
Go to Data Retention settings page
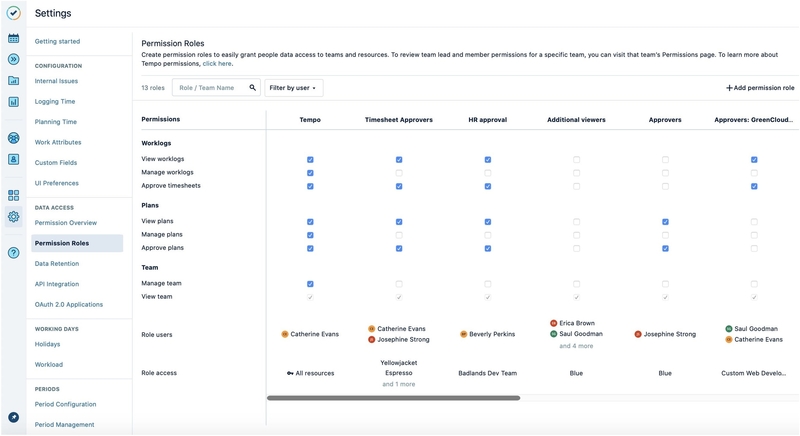tap(57, 264)
